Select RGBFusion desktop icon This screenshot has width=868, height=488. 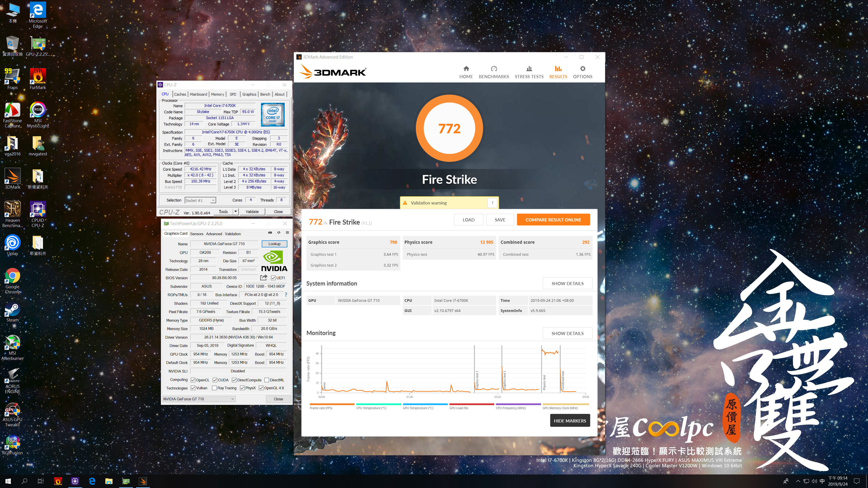pyautogui.click(x=12, y=445)
